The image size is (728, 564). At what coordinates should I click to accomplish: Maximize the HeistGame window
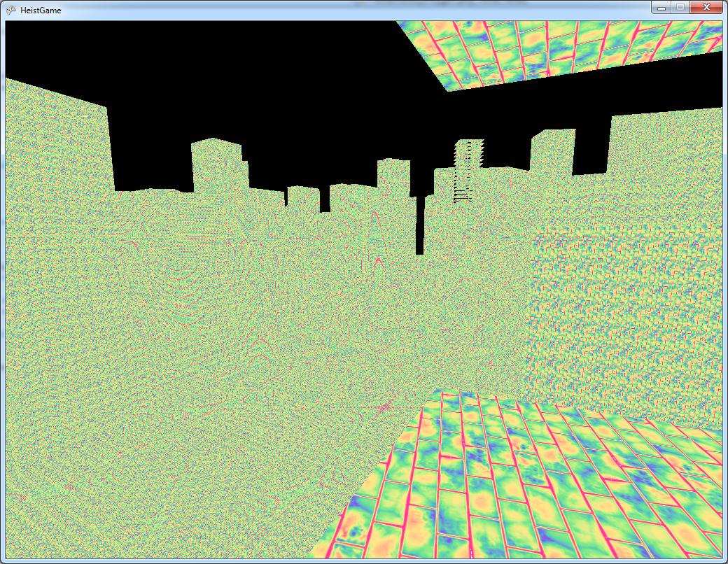pyautogui.click(x=680, y=7)
